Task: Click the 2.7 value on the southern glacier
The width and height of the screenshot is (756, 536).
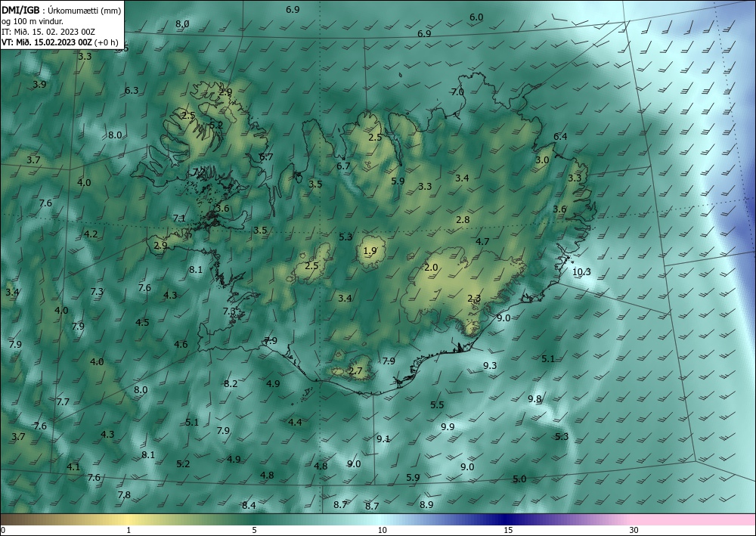Action: point(355,371)
